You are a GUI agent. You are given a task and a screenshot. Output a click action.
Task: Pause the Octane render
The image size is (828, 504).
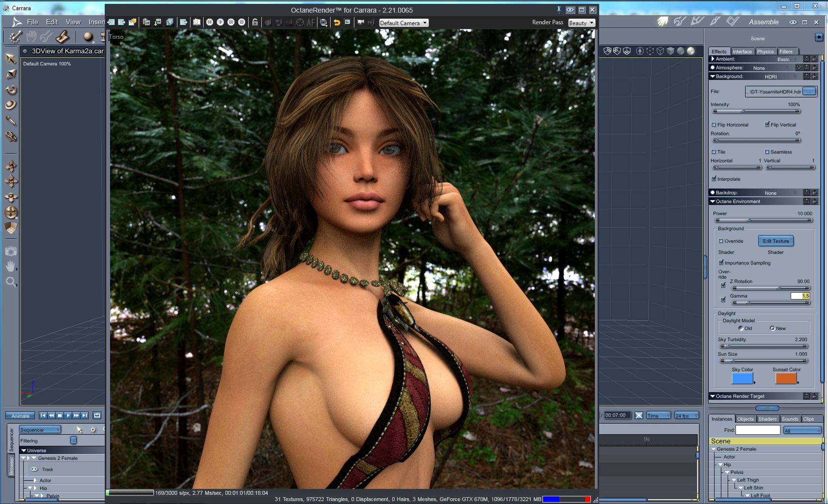[x=231, y=22]
